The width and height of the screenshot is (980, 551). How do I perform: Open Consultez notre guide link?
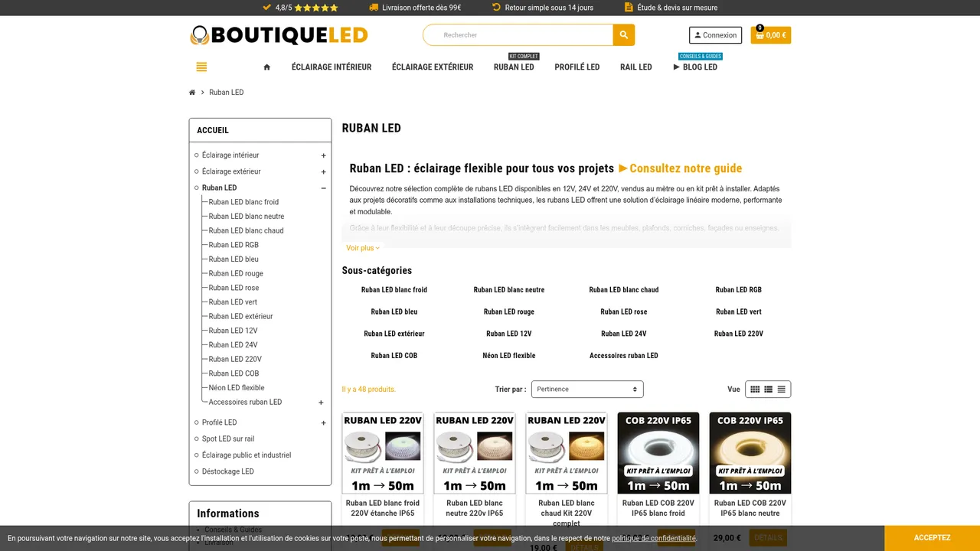pos(681,168)
